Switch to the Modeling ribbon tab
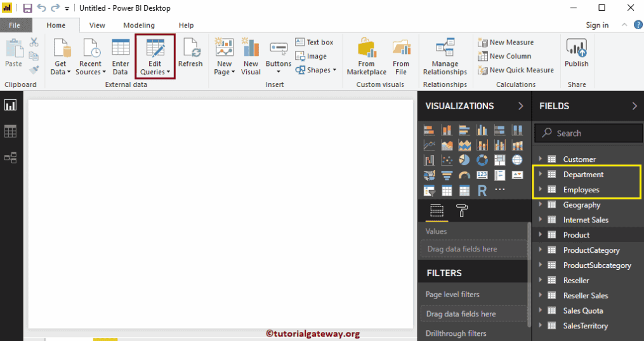 139,25
